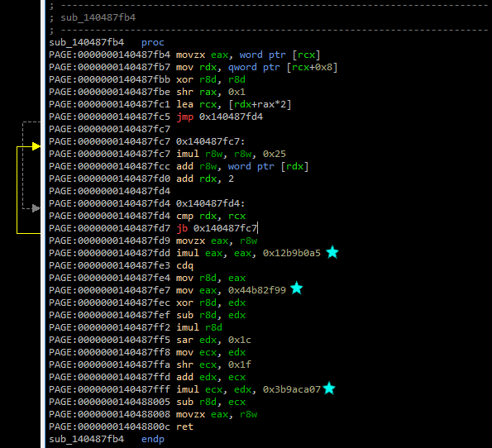Click the gray dashed arrow head at 0x140487fd4

click(36, 208)
